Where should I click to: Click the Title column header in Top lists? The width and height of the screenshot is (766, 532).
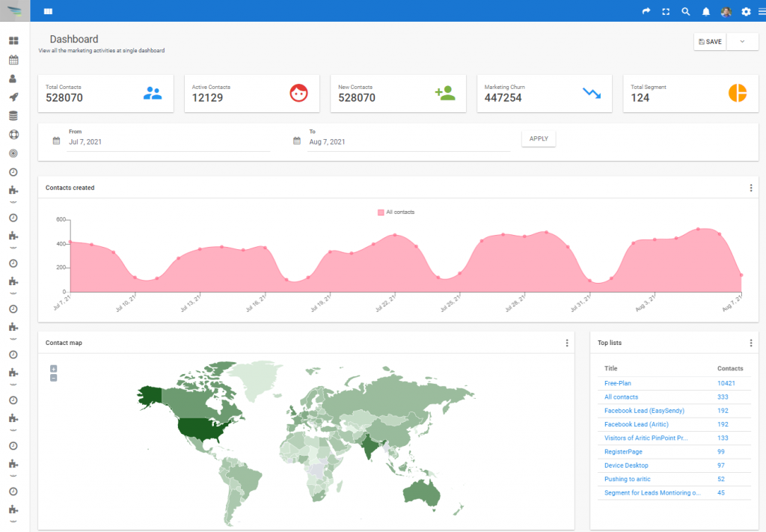pos(610,368)
